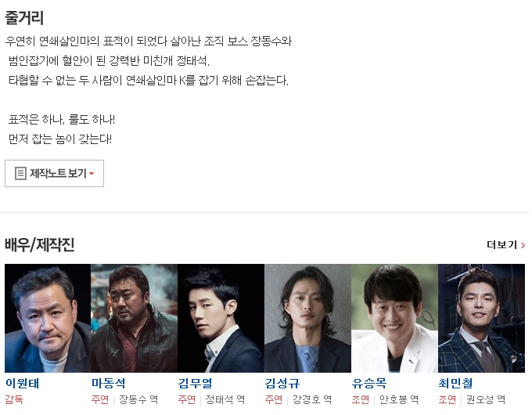Click the 줄거리 section heading
This screenshot has width=532, height=415.
click(x=24, y=18)
